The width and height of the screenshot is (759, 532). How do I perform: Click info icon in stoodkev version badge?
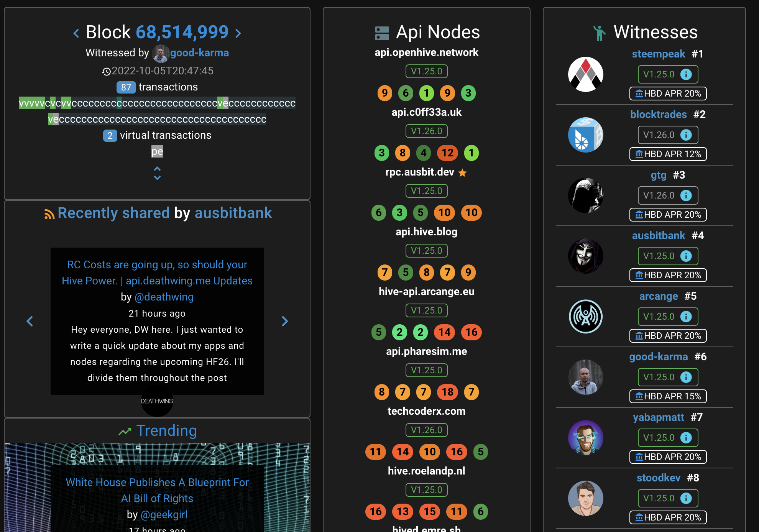click(686, 498)
